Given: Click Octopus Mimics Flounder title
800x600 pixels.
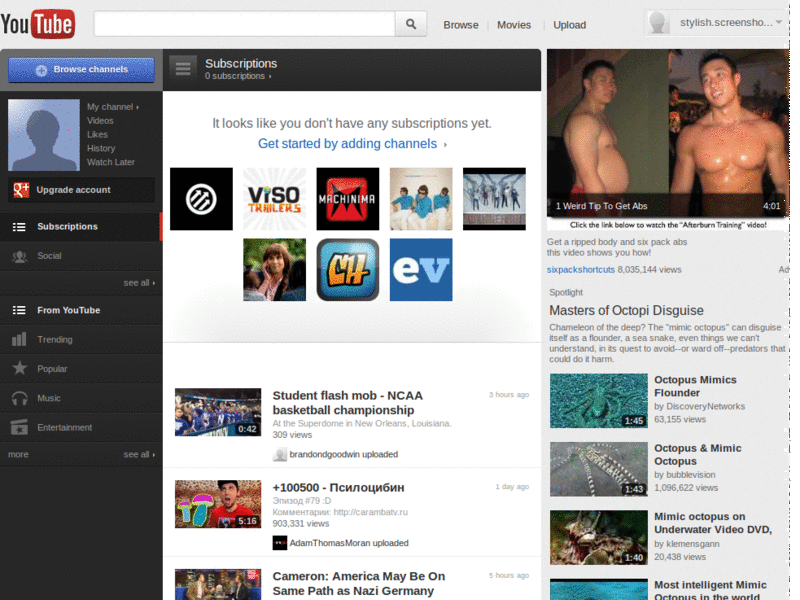Looking at the screenshot, I should click(x=695, y=386).
